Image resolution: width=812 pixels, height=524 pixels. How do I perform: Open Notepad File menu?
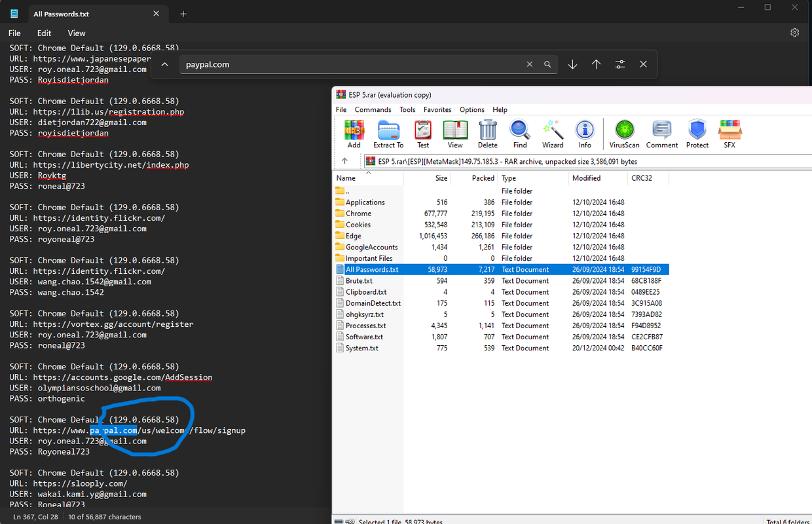tap(14, 33)
